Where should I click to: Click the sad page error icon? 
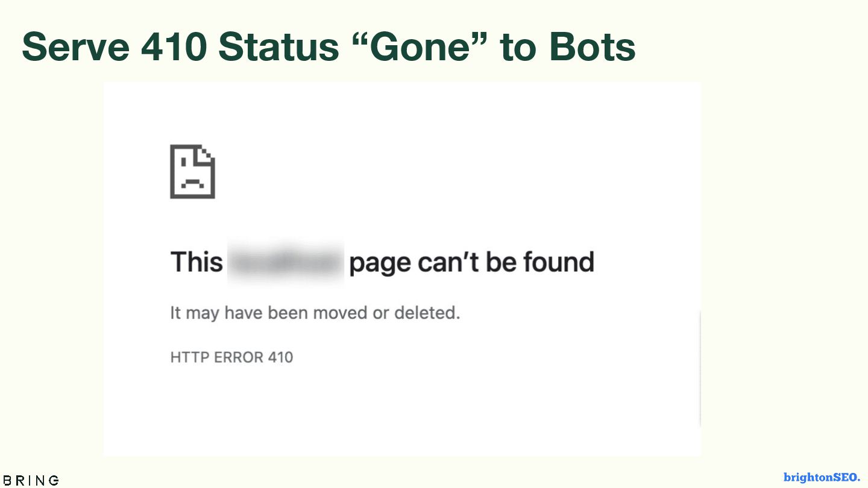[192, 172]
